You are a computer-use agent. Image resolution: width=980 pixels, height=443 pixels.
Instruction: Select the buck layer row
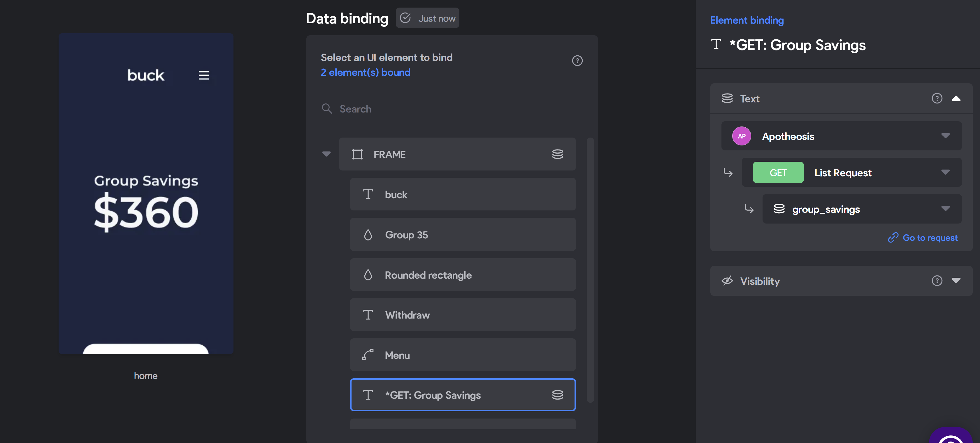(463, 194)
